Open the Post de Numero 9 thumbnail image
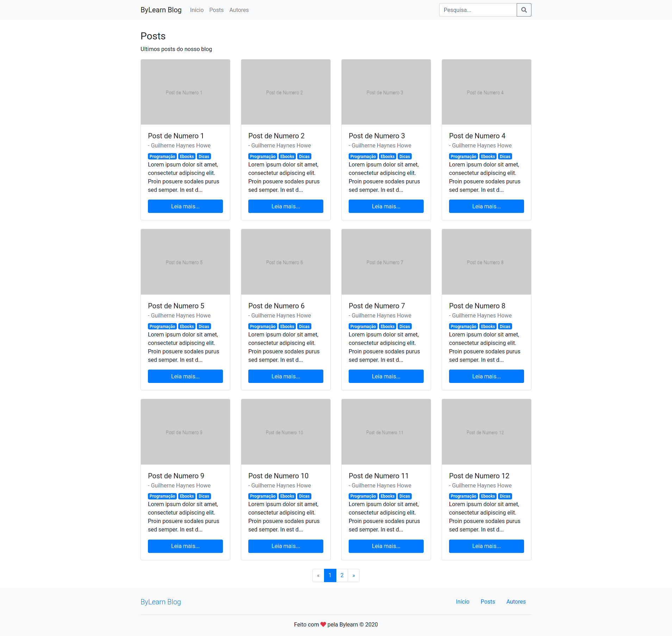 185,432
